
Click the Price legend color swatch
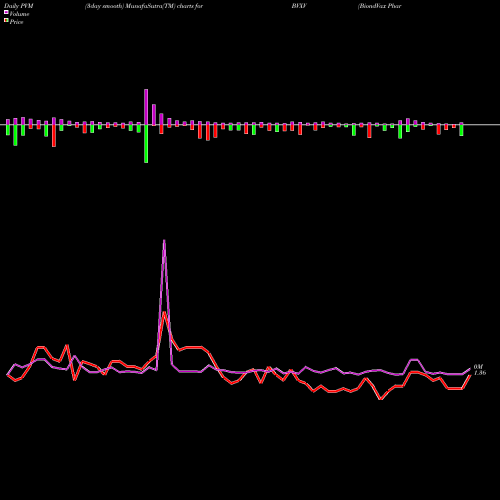6,21
